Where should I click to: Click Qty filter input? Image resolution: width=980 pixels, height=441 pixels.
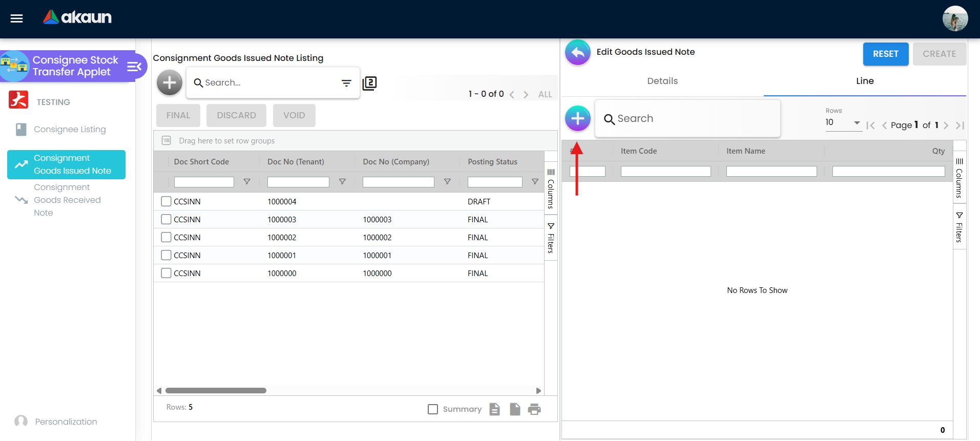pyautogui.click(x=889, y=172)
